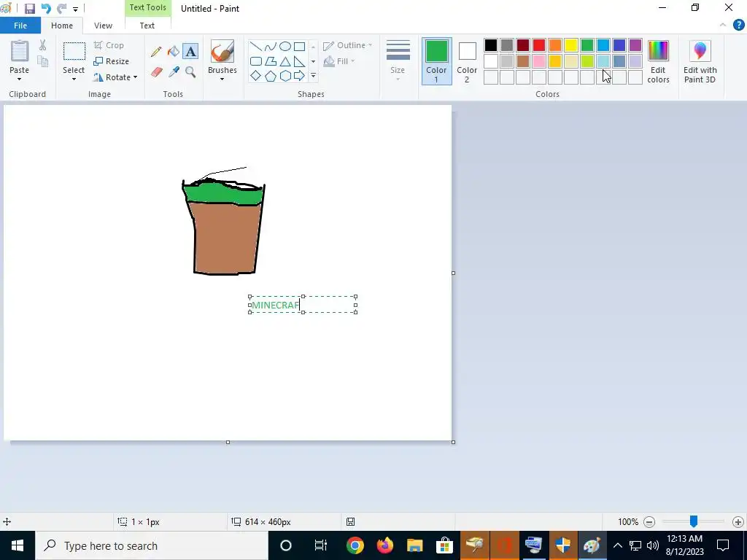This screenshot has width=747, height=560.
Task: Click the zoom slider handle
Action: click(x=694, y=521)
